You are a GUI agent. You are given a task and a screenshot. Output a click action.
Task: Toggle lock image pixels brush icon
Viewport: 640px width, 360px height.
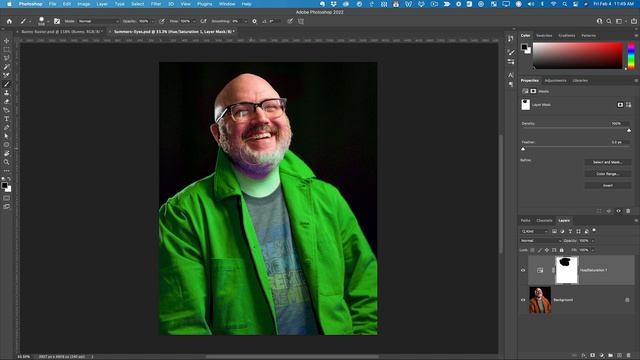(x=540, y=250)
